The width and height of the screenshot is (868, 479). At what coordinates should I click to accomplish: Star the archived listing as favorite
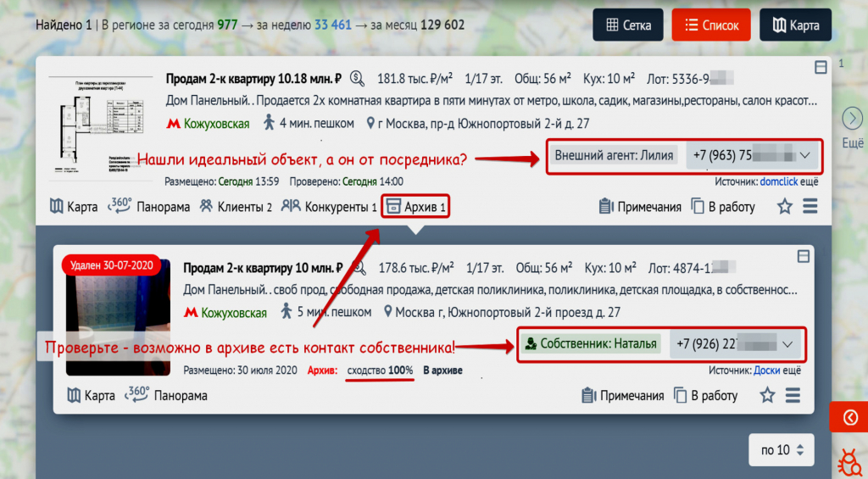(x=767, y=395)
